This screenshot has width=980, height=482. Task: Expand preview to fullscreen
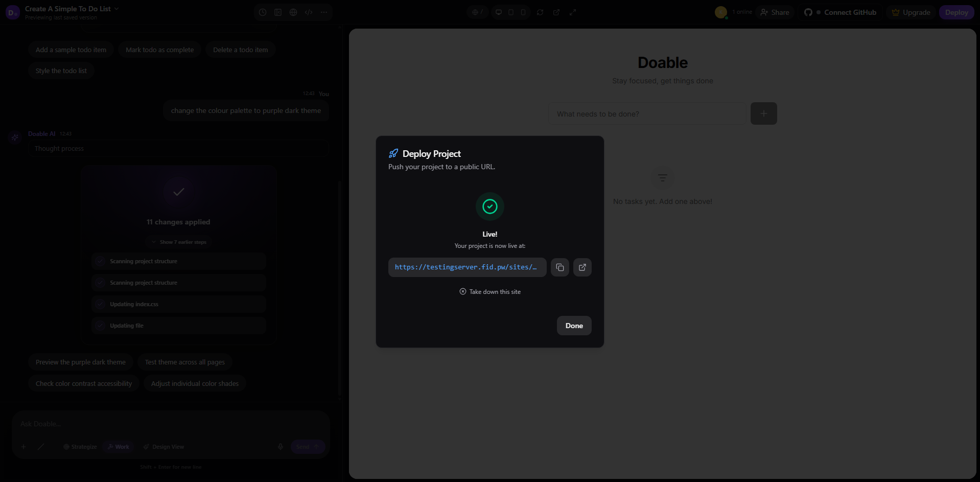coord(573,12)
